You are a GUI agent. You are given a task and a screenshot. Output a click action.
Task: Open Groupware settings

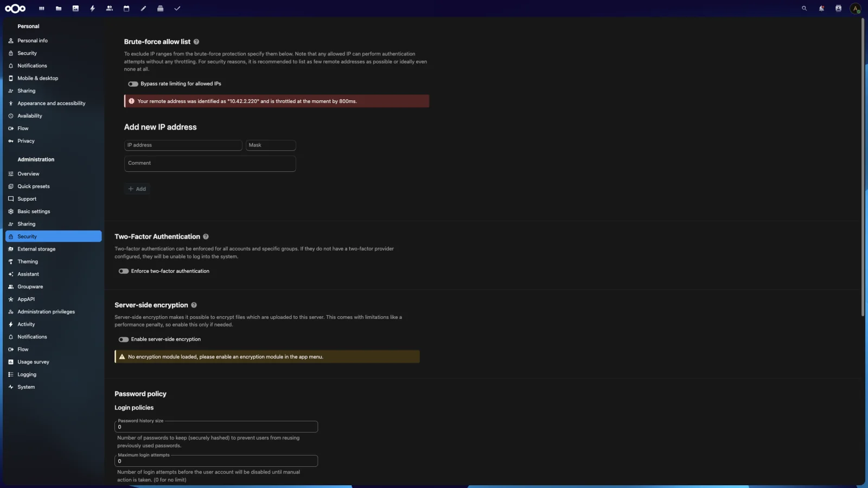(x=54, y=287)
